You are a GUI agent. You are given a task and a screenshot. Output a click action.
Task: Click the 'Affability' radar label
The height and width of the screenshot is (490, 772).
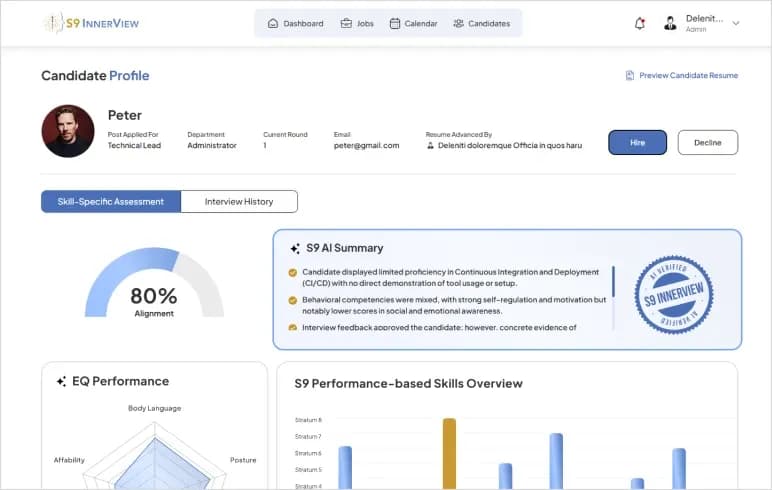pos(69,460)
